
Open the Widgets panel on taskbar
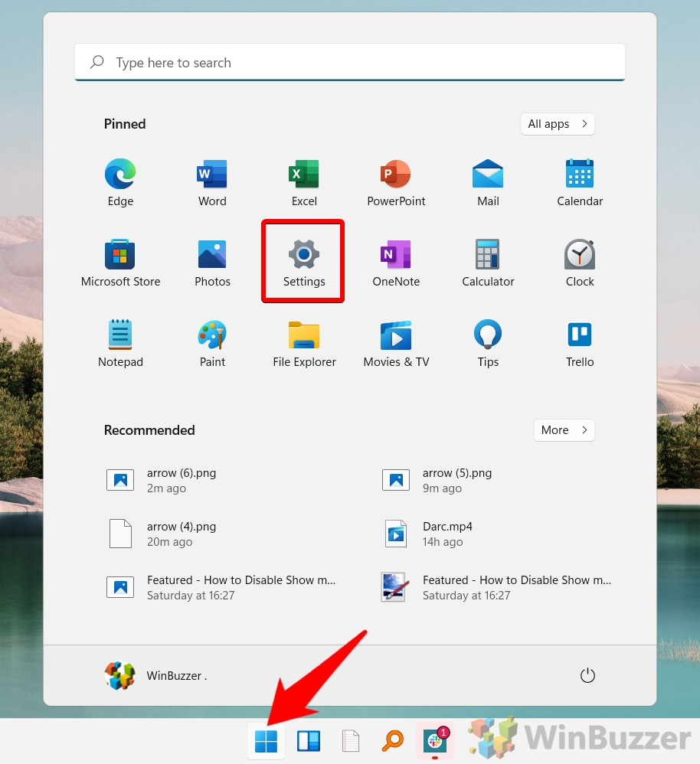(x=309, y=740)
